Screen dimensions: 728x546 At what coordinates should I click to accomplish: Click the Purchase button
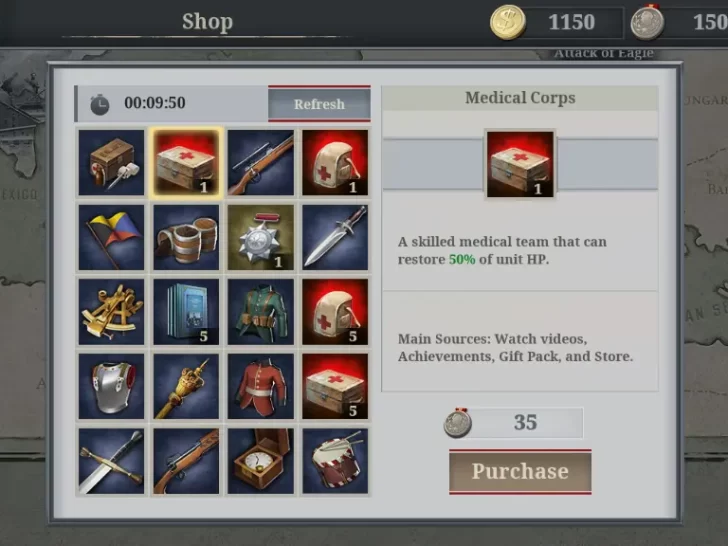[x=520, y=472]
